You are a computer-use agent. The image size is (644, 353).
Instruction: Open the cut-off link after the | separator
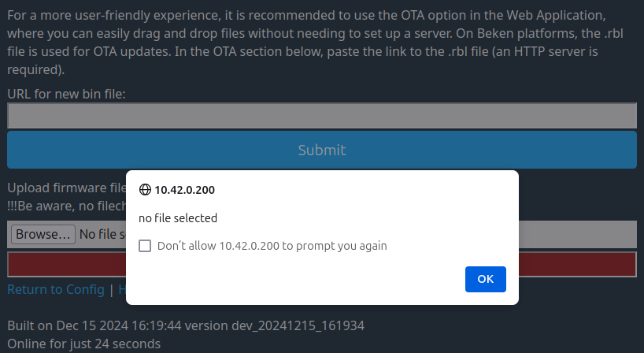122,289
